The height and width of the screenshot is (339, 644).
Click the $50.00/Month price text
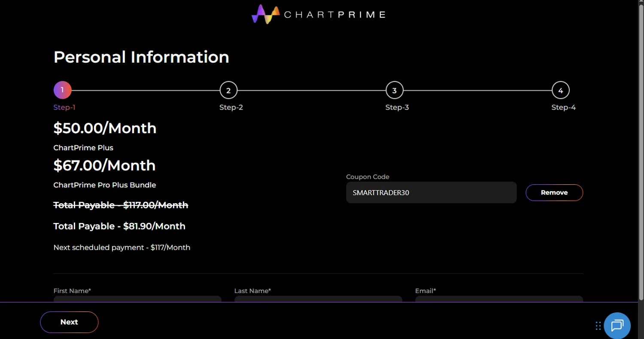(x=105, y=128)
